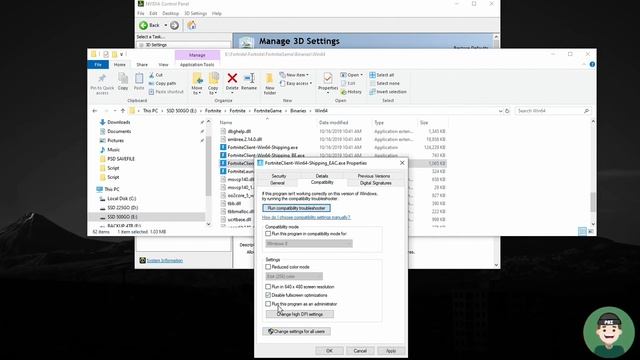Click the Home icon in NVIDIA Control Panel
The width and height of the screenshot is (640, 360).
(x=191, y=25)
